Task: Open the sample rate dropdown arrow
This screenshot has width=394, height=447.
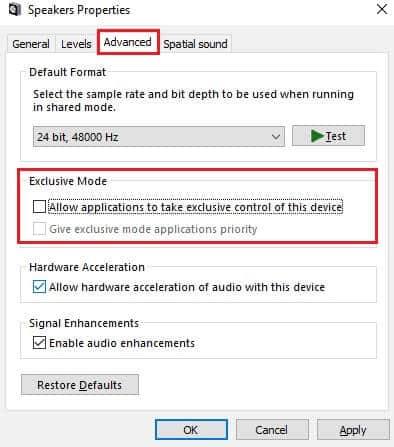Action: click(276, 137)
